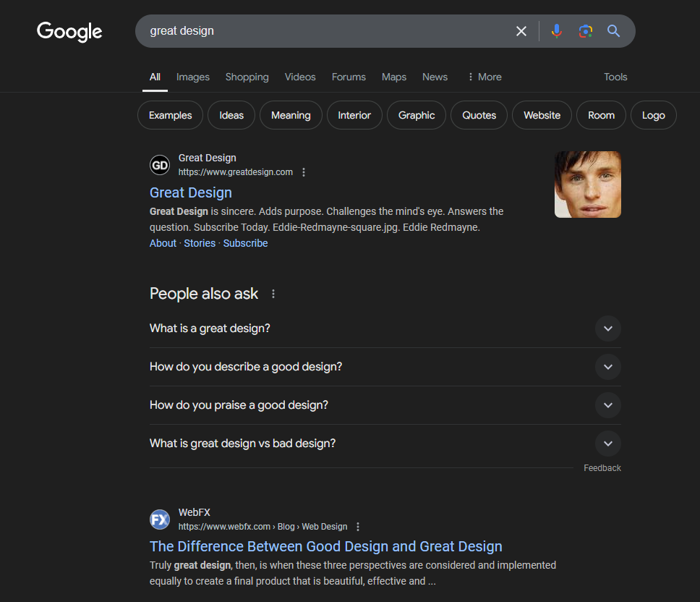Switch to the Maps tab
Viewport: 700px width, 602px height.
pos(393,77)
